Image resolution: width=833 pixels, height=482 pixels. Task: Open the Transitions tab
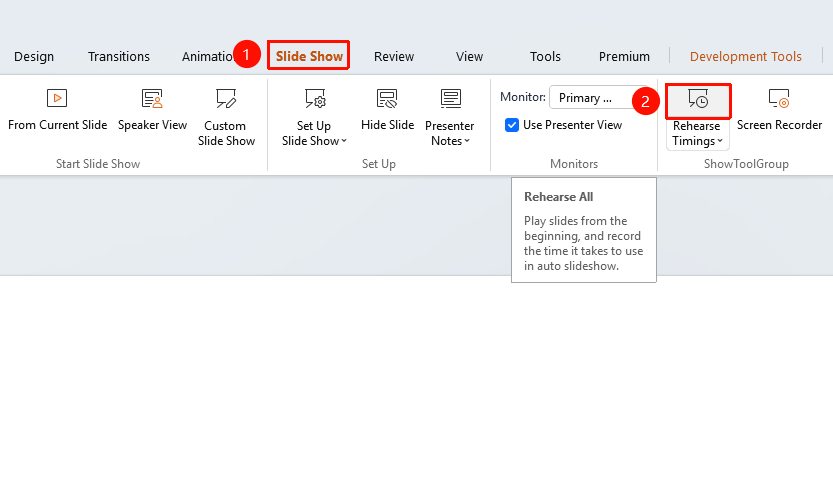click(118, 56)
